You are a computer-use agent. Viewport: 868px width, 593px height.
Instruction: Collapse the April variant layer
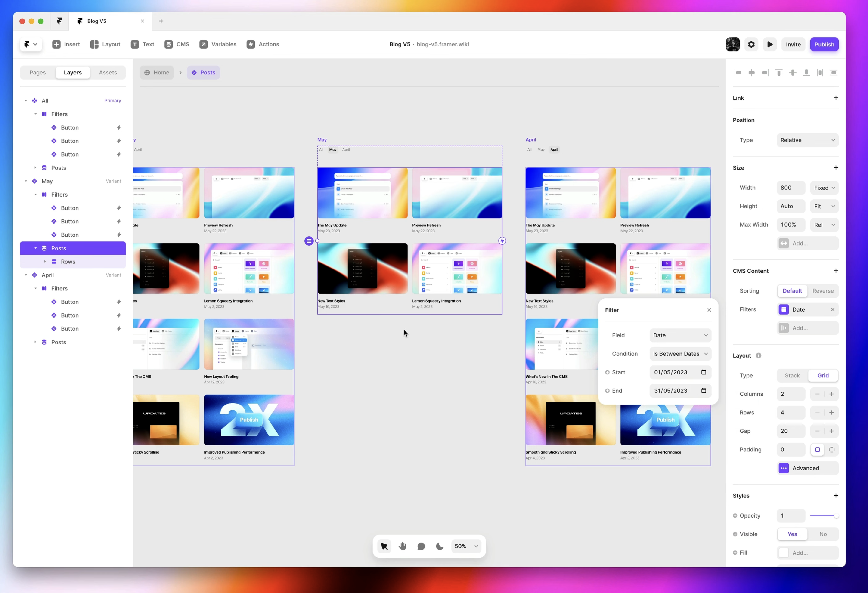coord(26,275)
